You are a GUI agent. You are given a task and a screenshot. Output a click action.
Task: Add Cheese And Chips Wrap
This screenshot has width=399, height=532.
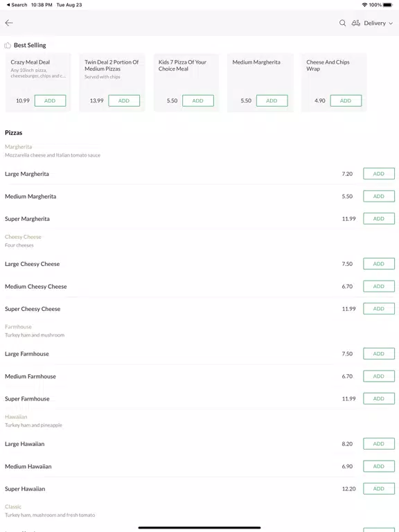(x=346, y=100)
